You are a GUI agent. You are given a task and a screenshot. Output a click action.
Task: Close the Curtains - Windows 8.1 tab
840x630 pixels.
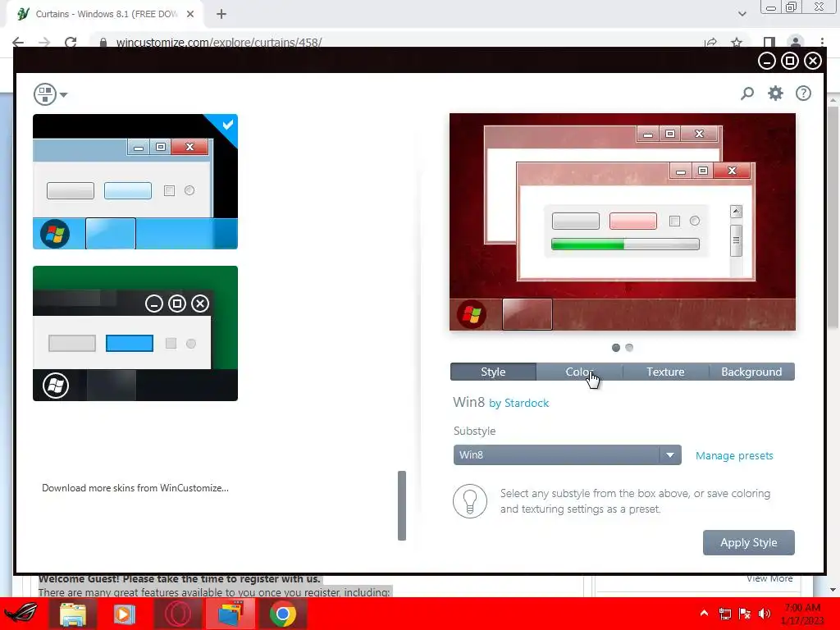coord(190,14)
